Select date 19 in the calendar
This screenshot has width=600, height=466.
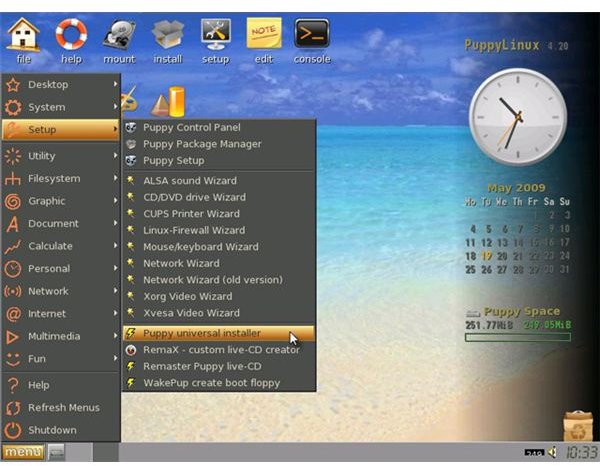tap(486, 256)
